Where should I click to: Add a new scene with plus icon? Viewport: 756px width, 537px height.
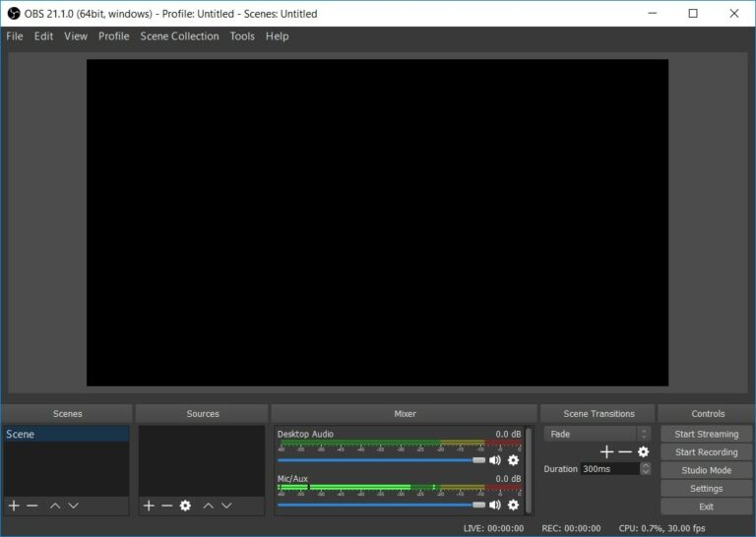[14, 506]
